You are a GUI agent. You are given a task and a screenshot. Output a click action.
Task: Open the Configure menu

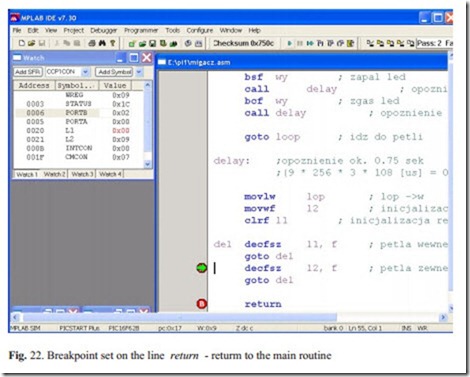point(200,30)
